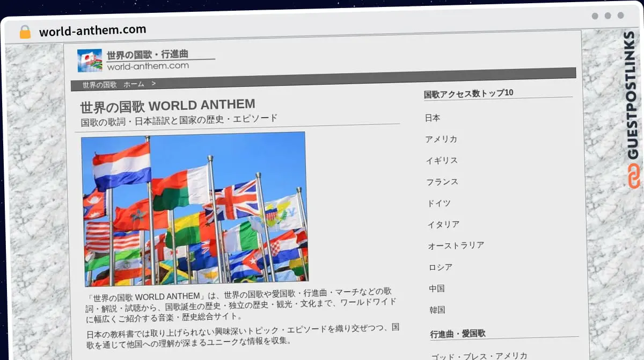
Task: Click the world-anthem.com address bar text
Action: tap(92, 31)
